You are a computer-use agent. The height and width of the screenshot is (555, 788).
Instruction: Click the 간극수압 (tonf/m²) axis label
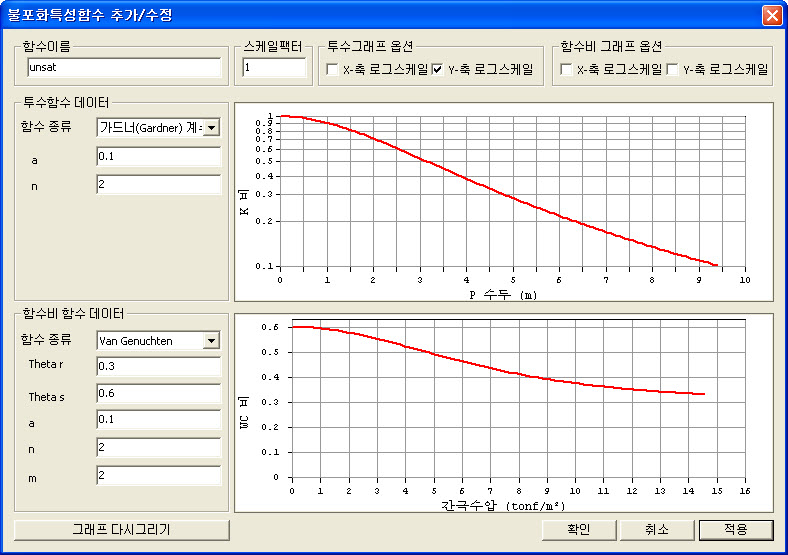(503, 505)
